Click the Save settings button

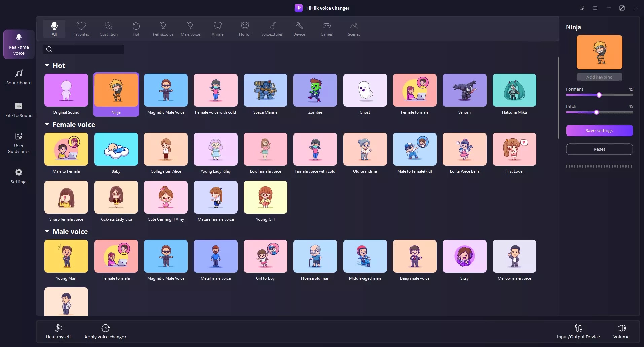599,130
